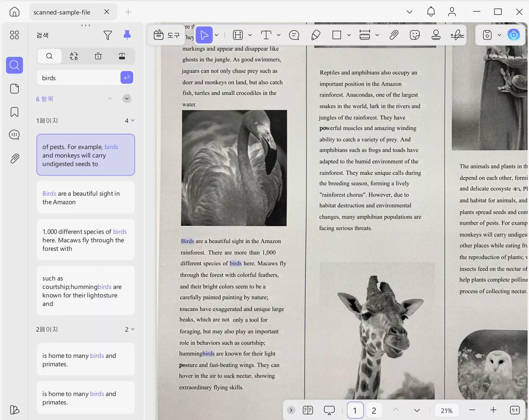
Task: Select result '1,000 different species of birds'
Action: click(86, 240)
